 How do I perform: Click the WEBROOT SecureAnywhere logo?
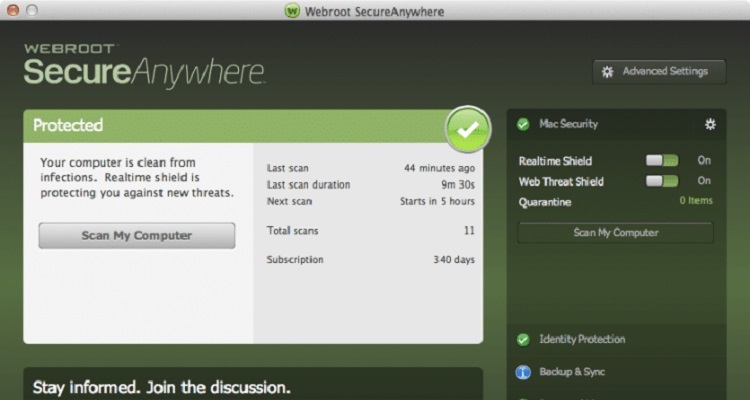tap(143, 65)
